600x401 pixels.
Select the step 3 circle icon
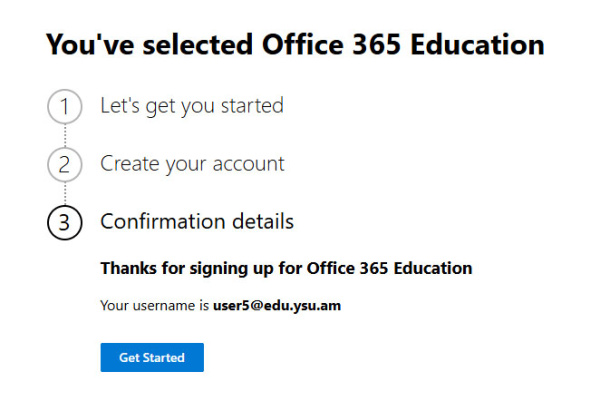click(64, 222)
